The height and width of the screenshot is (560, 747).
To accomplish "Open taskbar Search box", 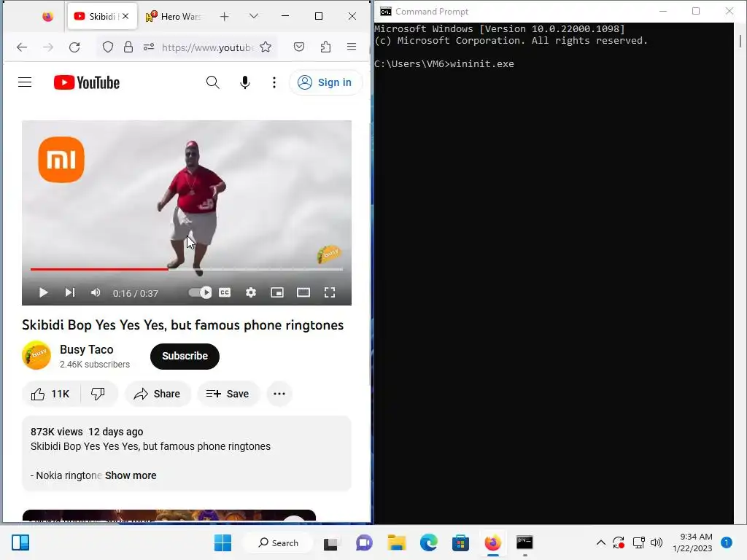I will 279,542.
